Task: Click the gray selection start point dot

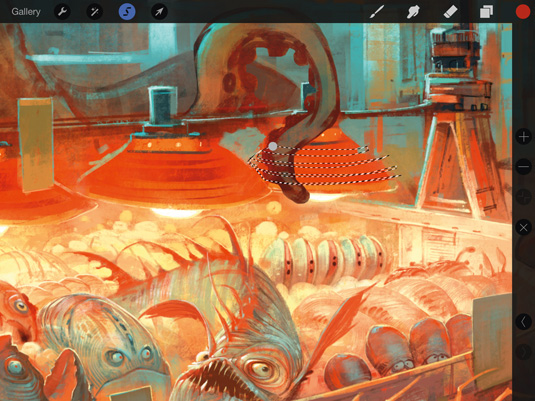Action: pyautogui.click(x=273, y=146)
